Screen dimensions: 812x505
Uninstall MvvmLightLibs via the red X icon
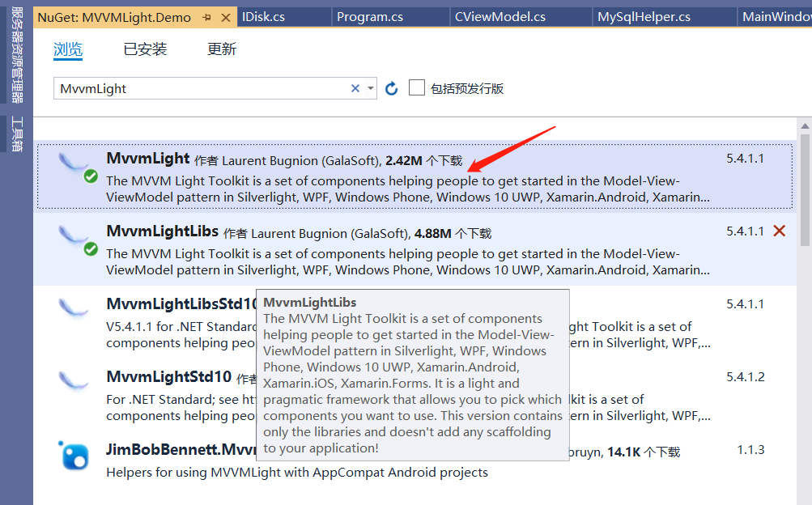[x=779, y=230]
